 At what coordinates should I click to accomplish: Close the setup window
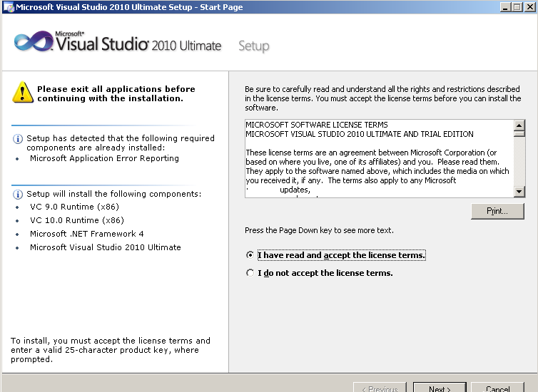pyautogui.click(x=529, y=7)
